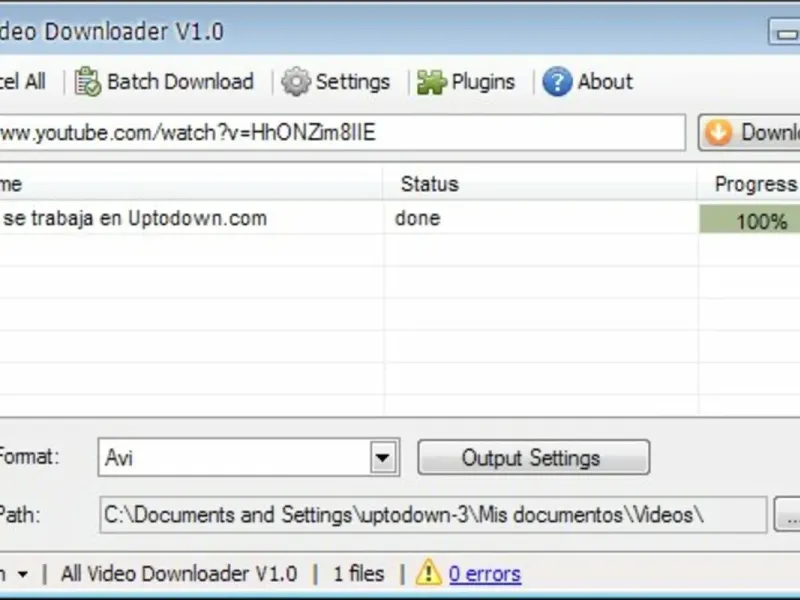Click the YouTube URL input field
This screenshot has width=800, height=600.
click(x=342, y=133)
